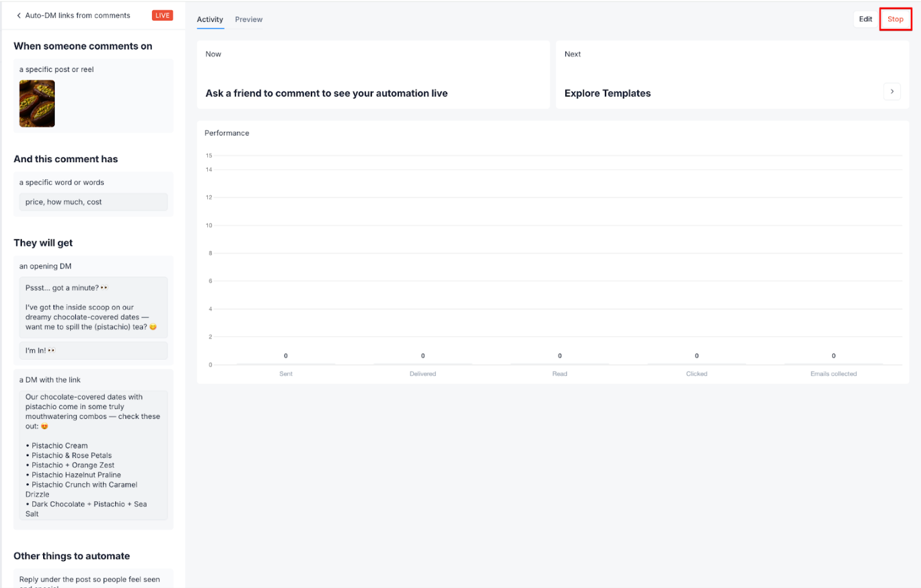Click the "Delivered" chart label

[x=423, y=374]
